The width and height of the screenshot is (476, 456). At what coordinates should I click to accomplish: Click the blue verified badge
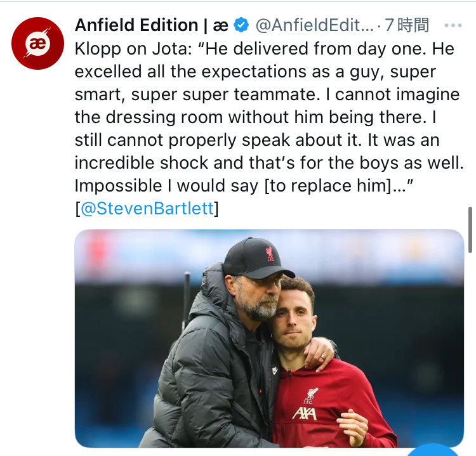coord(241,25)
